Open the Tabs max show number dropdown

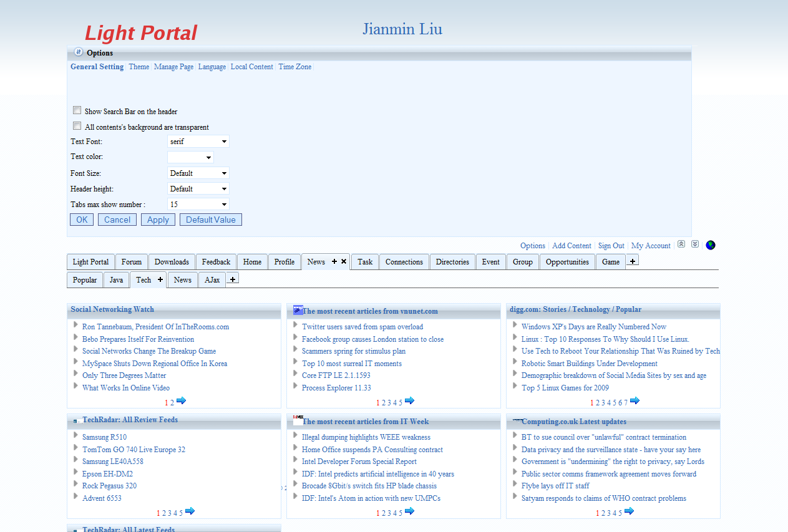tap(198, 205)
